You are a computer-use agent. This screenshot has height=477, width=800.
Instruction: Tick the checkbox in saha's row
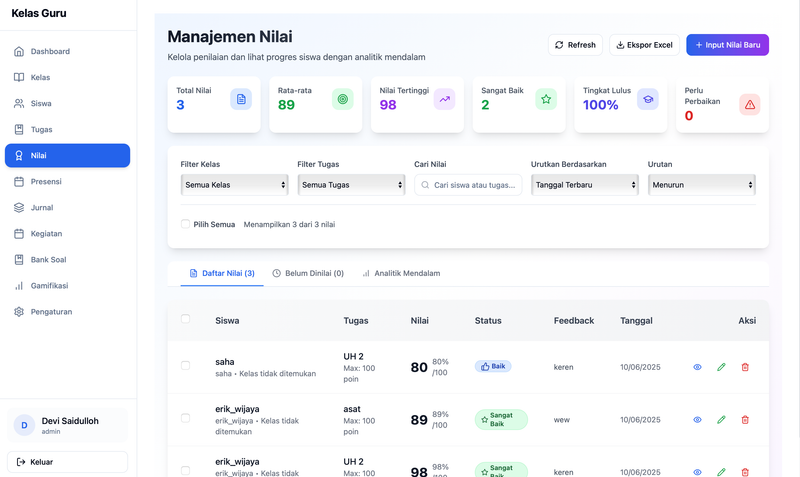[185, 366]
